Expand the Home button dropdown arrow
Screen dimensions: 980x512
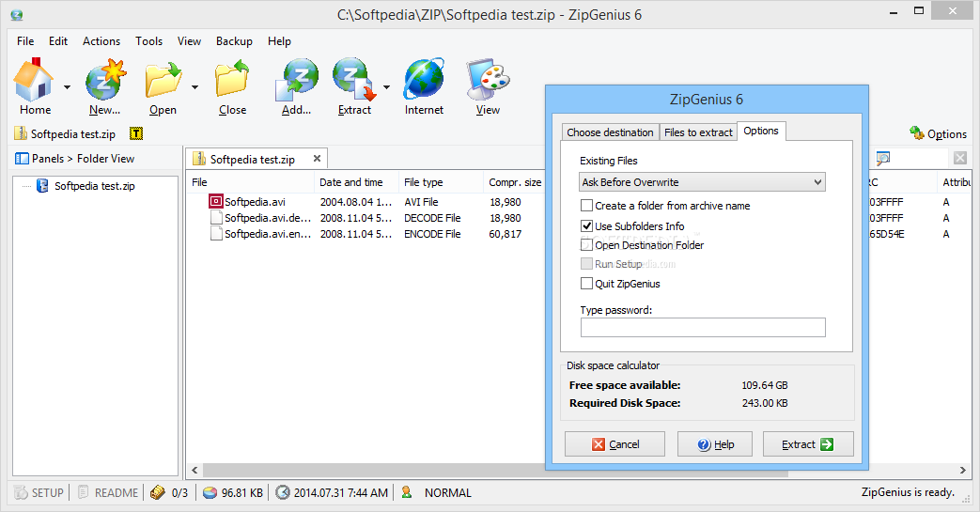pyautogui.click(x=67, y=86)
